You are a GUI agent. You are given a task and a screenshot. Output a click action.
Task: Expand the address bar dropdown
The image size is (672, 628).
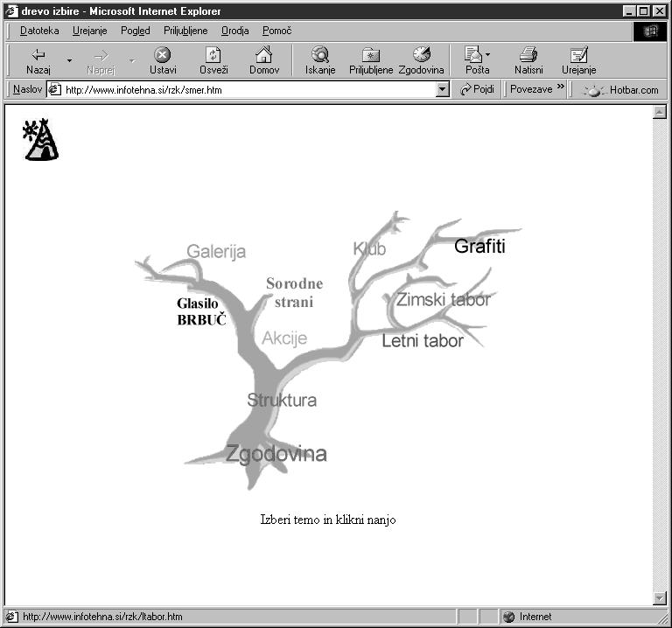click(x=442, y=90)
